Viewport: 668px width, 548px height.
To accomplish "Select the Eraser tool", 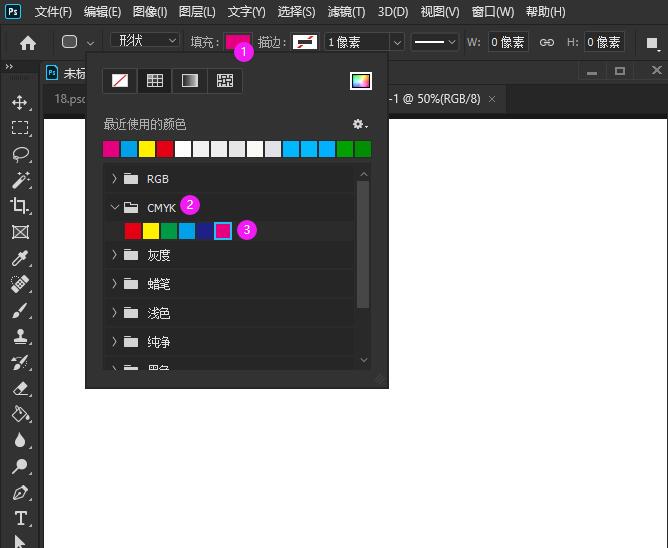I will pos(20,389).
